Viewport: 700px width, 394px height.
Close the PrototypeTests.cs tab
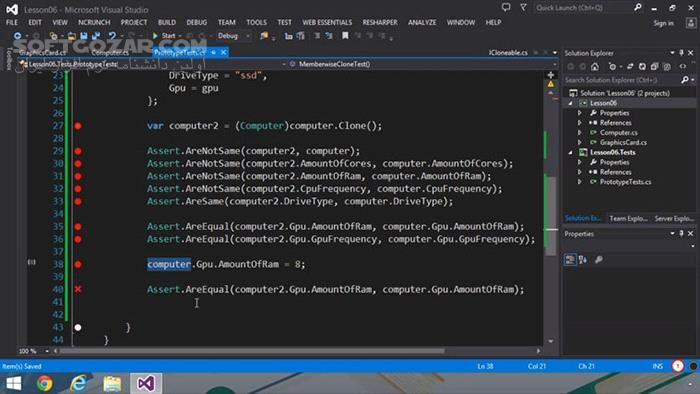tap(224, 52)
